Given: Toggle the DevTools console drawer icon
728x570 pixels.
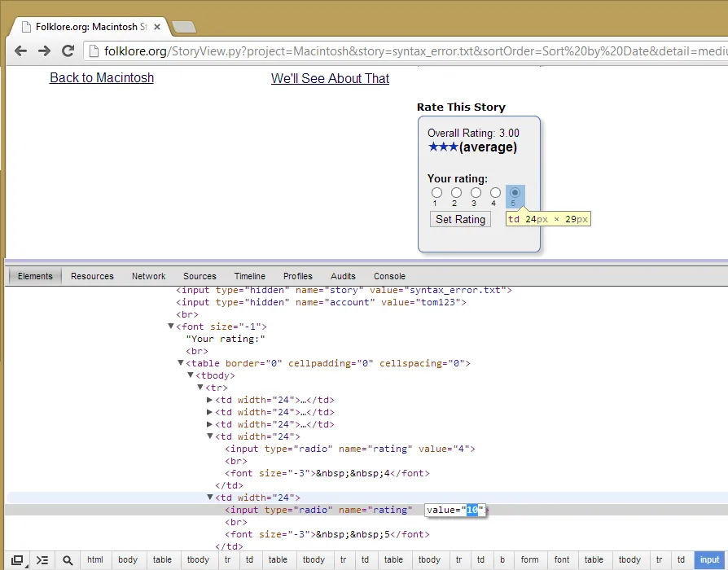Looking at the screenshot, I should tap(42, 560).
